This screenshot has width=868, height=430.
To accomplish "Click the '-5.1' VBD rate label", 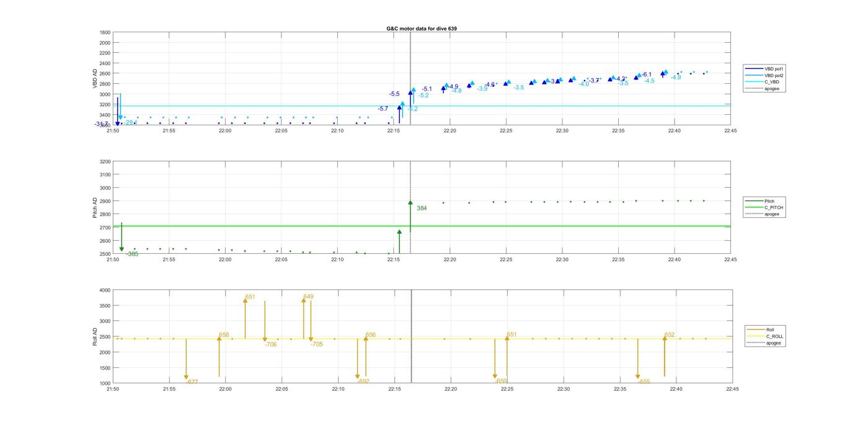I will (x=427, y=89).
